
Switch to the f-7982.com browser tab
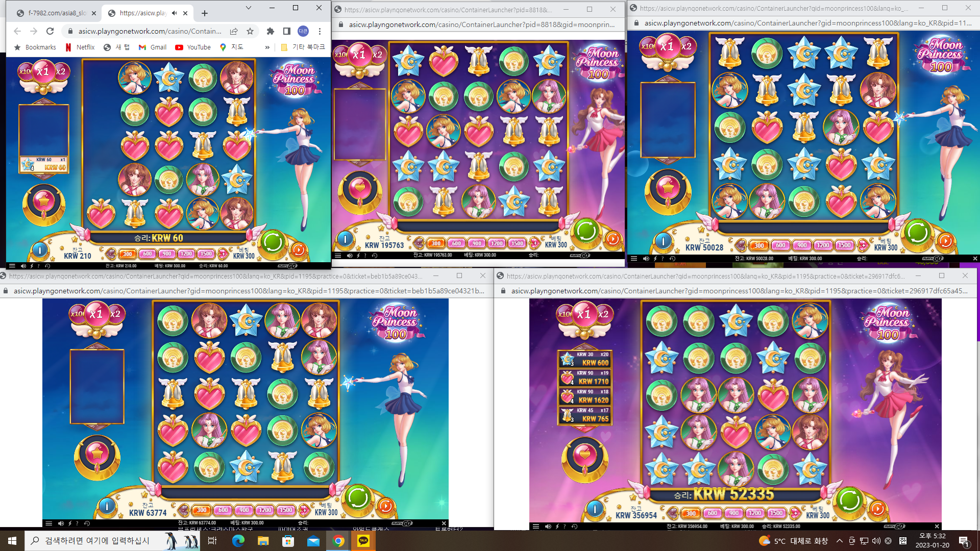coord(56,13)
